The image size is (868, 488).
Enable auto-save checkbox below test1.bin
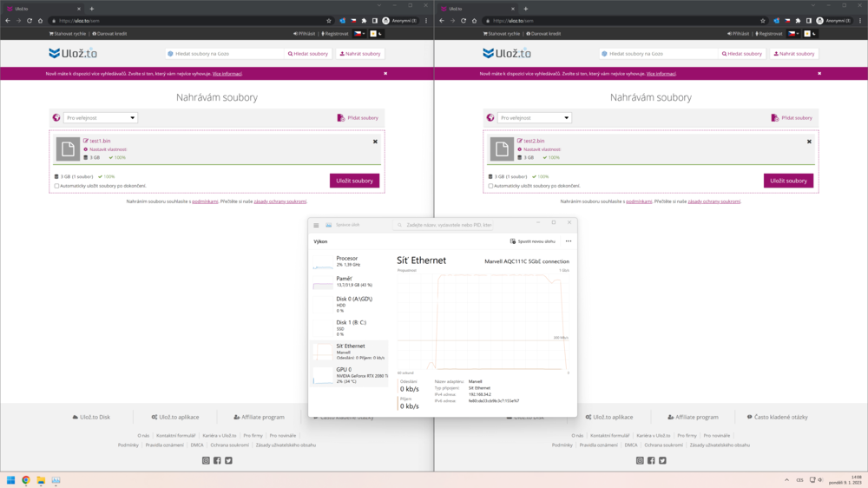point(57,186)
